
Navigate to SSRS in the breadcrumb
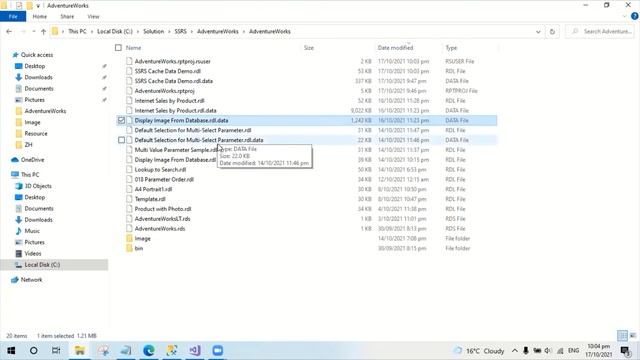180,31
